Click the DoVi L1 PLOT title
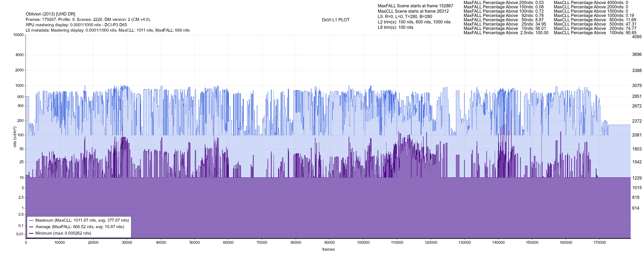This screenshot has width=644, height=258. [336, 20]
